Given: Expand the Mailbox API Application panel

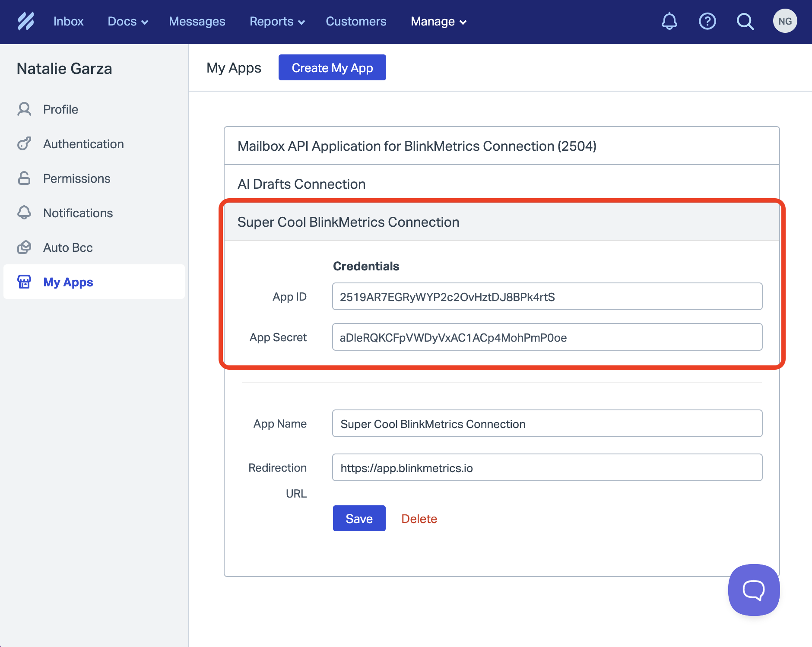Looking at the screenshot, I should (416, 146).
